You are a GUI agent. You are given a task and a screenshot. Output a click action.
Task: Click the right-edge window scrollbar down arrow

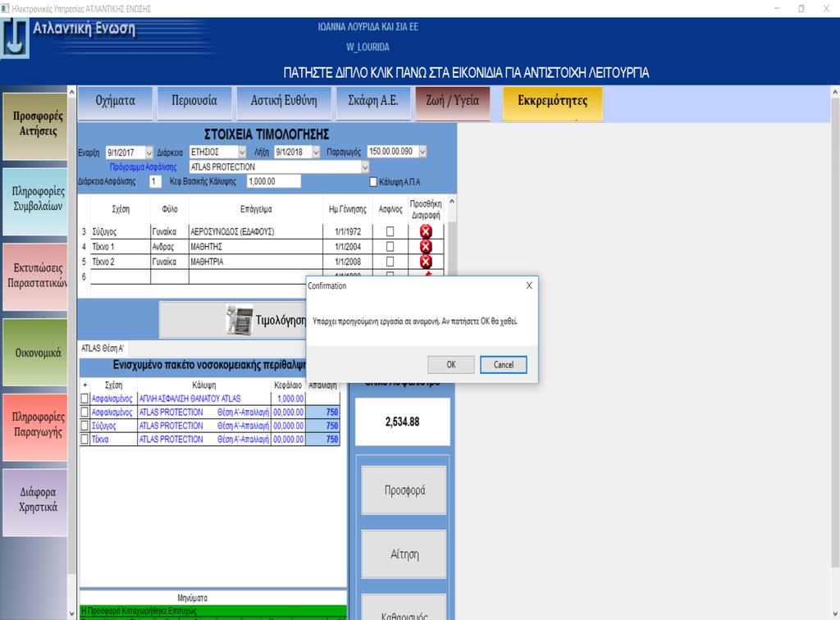pos(834,613)
